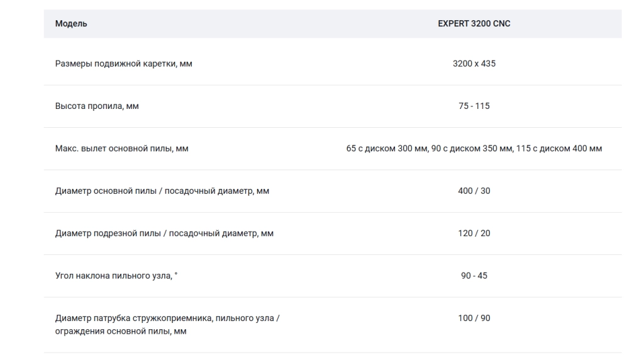
Task: Click 'Высота пропила, мм' row label
Action: (x=97, y=106)
